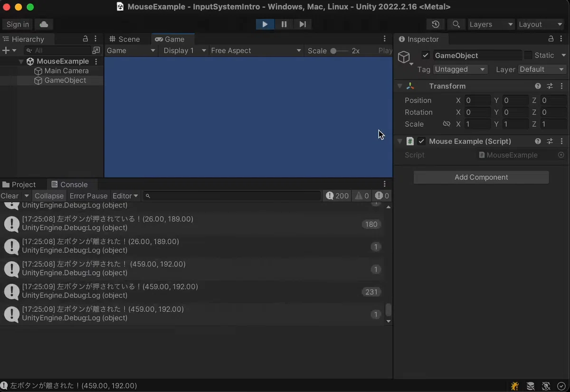
Task: Click the bug debug mode icon in status bar
Action: pyautogui.click(x=515, y=386)
